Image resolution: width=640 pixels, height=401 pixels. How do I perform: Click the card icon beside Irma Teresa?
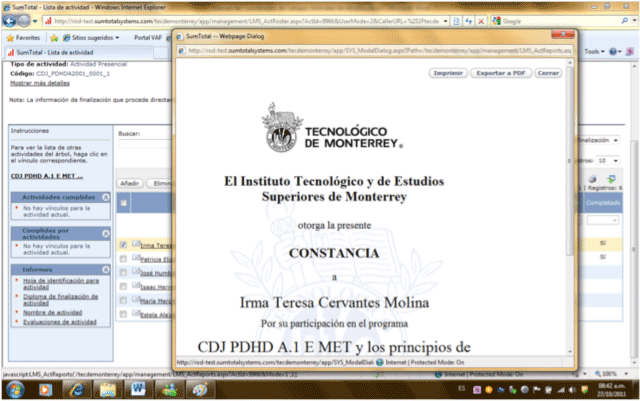[136, 244]
